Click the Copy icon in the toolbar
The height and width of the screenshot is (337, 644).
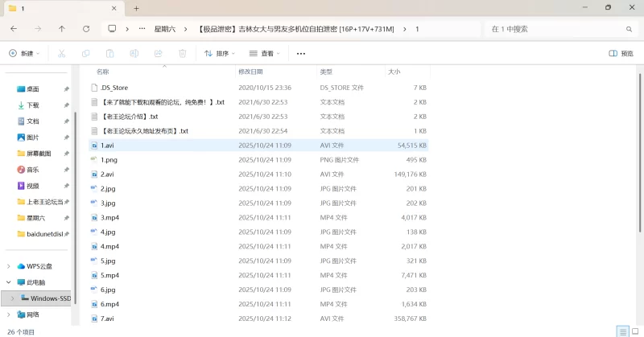pos(85,53)
